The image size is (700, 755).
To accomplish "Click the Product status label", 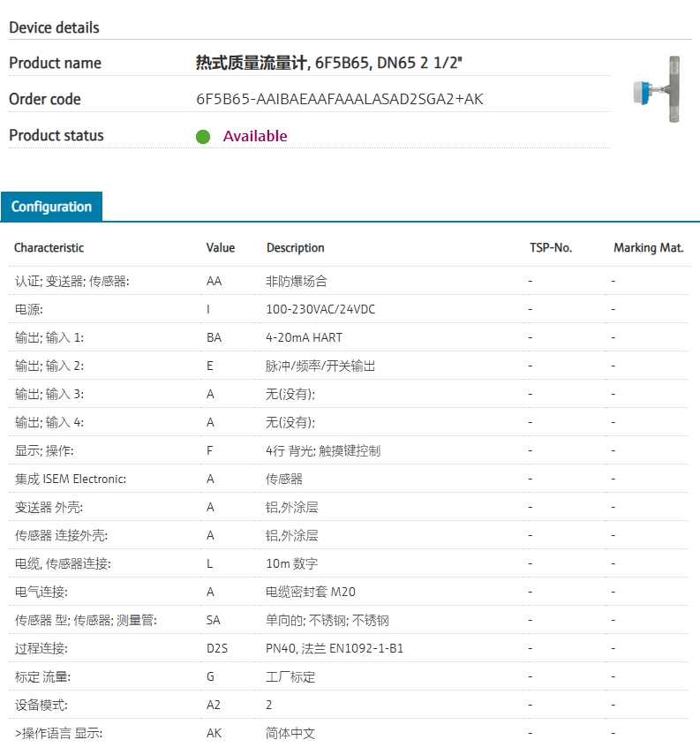I will [x=56, y=136].
